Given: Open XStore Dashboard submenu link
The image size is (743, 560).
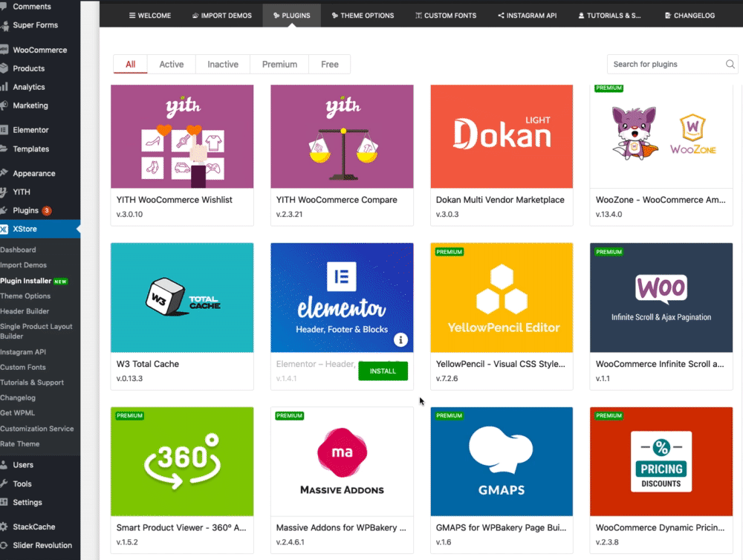Looking at the screenshot, I should click(18, 250).
